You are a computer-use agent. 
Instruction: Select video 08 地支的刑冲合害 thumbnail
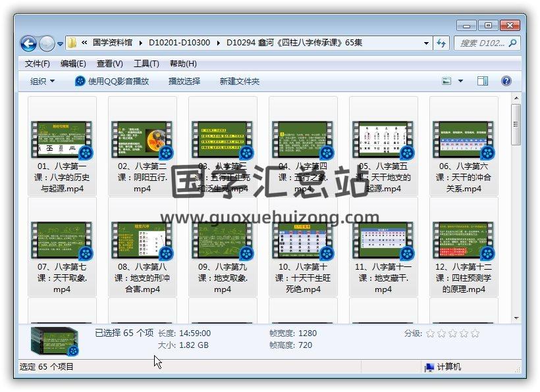(142, 240)
